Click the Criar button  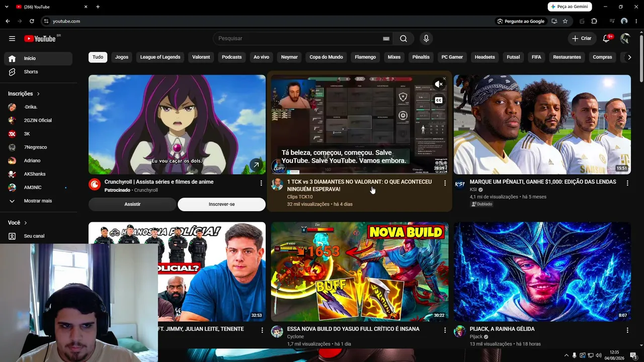click(x=582, y=39)
